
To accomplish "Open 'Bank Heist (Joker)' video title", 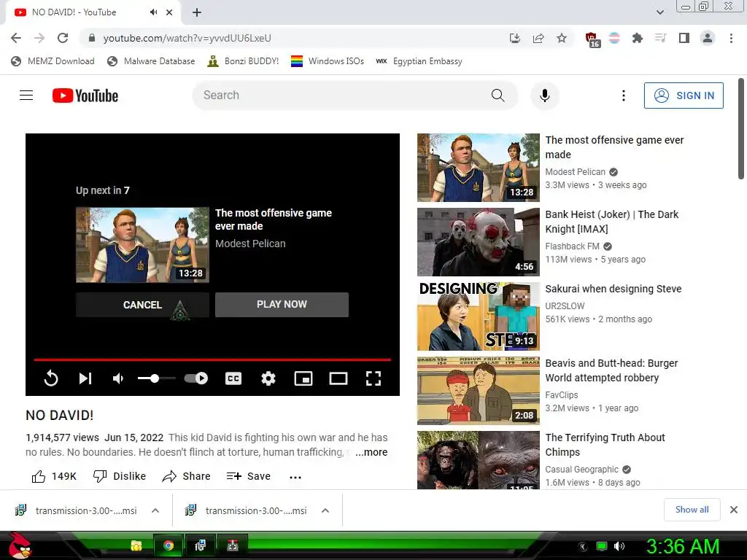I will (x=612, y=222).
